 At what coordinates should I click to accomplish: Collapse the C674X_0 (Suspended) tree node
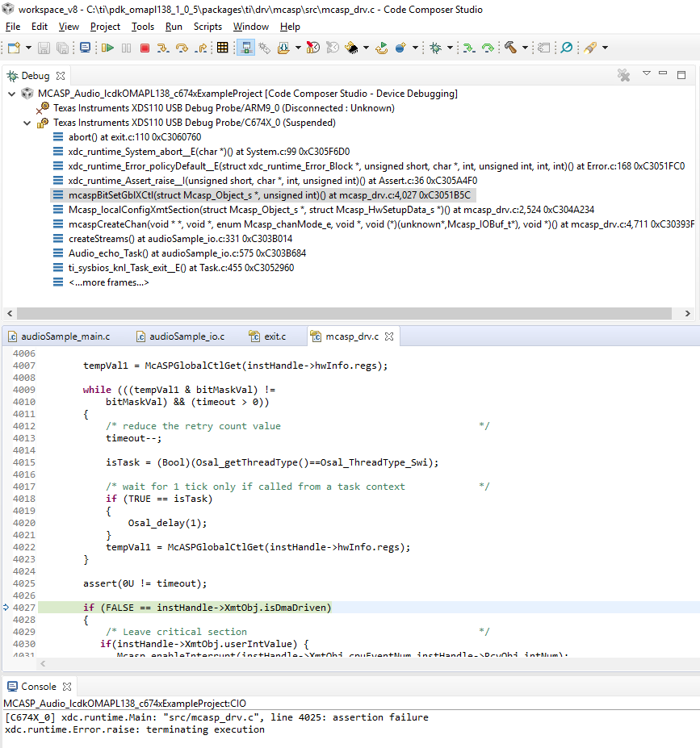(x=27, y=123)
